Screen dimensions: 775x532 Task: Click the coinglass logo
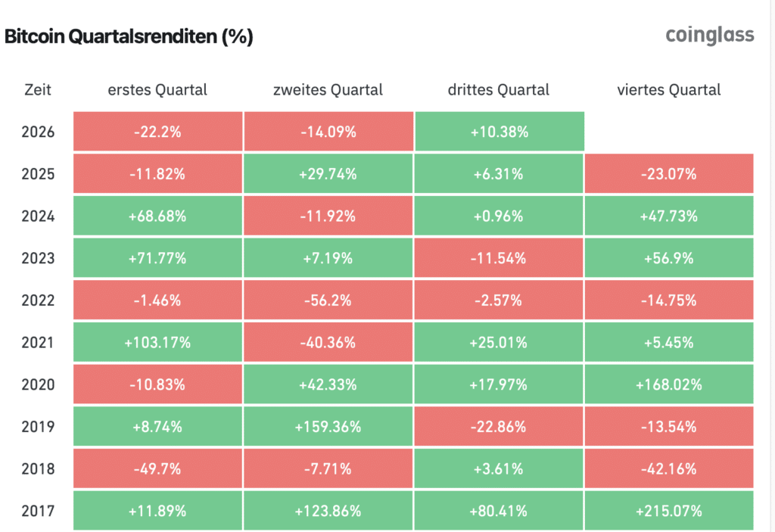pos(710,36)
